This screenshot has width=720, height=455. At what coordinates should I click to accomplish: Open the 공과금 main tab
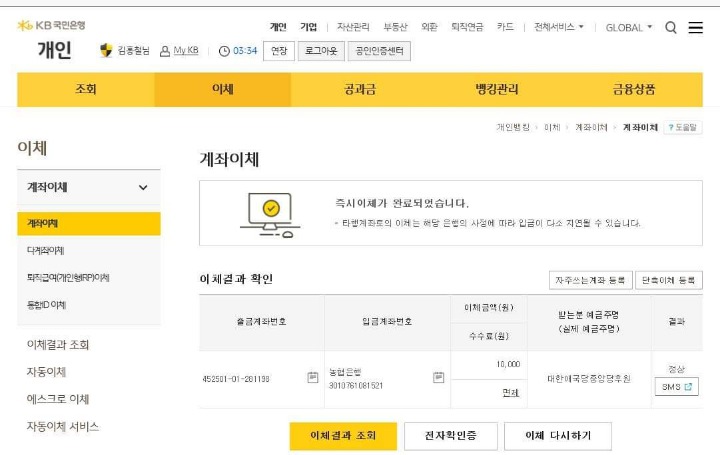(x=360, y=89)
